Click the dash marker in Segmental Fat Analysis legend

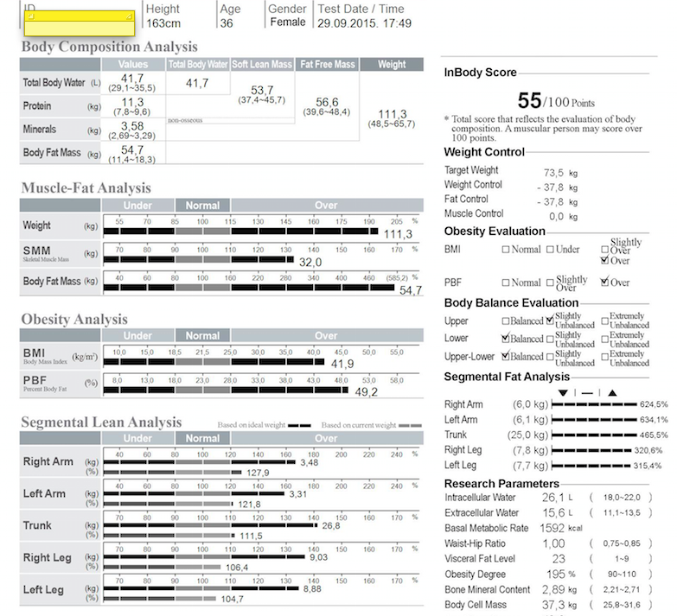tap(587, 393)
